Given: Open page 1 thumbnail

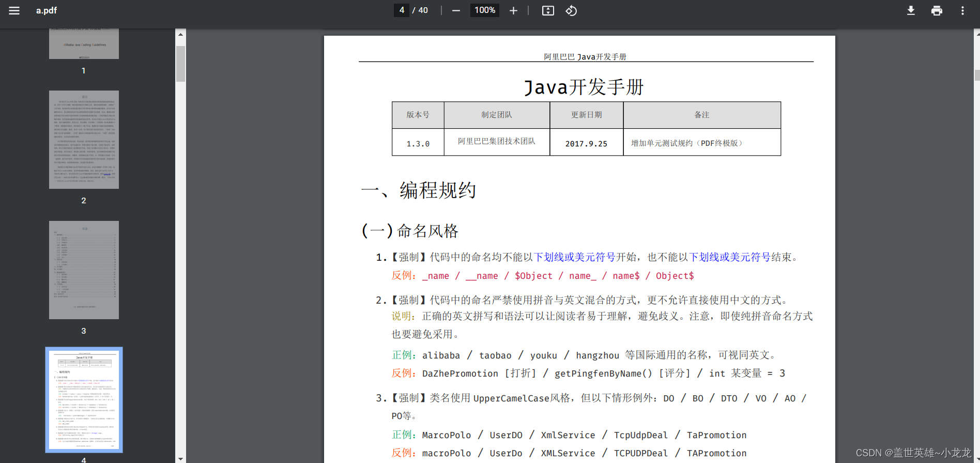Looking at the screenshot, I should (84, 43).
